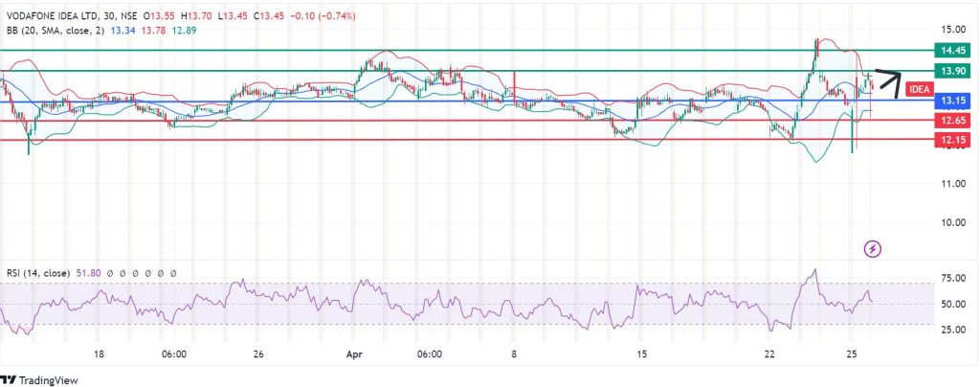Click the 22 date label on time axis
Screen dimensions: 980x387
[768, 354]
